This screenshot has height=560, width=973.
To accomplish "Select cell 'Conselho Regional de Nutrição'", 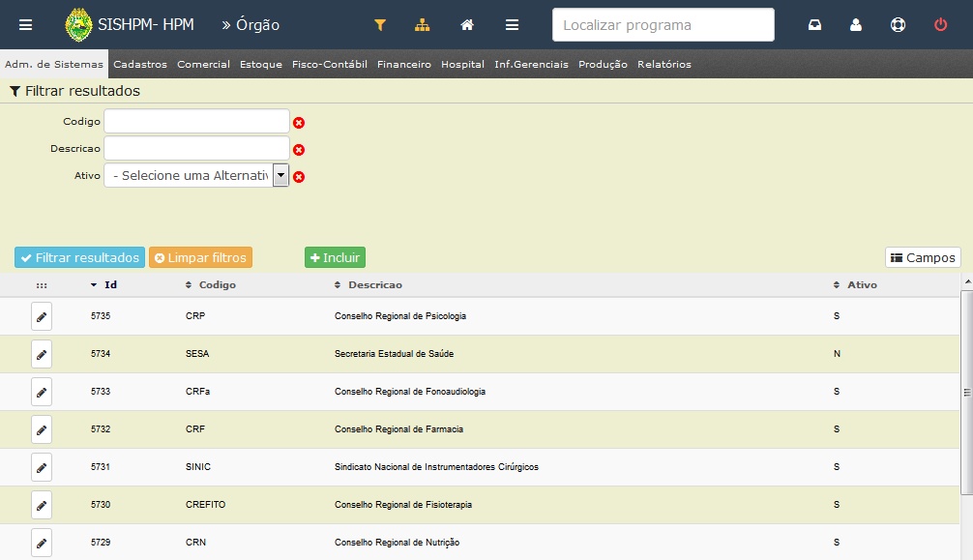I will point(398,543).
